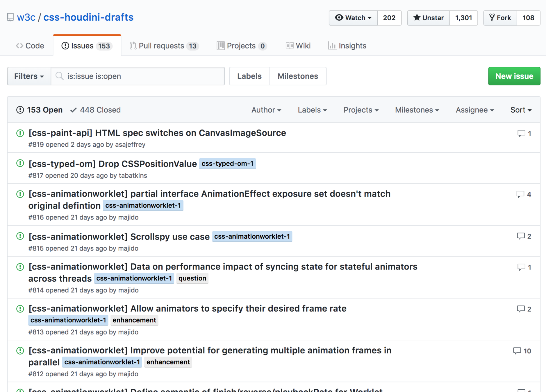The width and height of the screenshot is (546, 392).
Task: Open the comment bubble on issue #814
Action: (524, 267)
